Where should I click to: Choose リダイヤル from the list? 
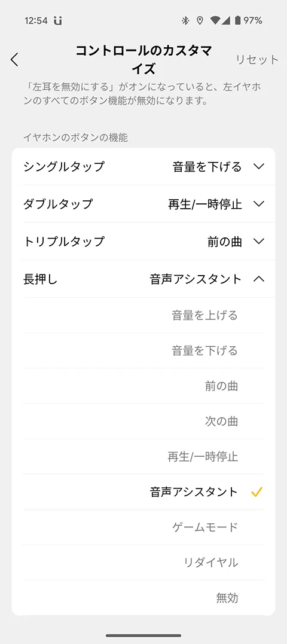tap(143, 563)
